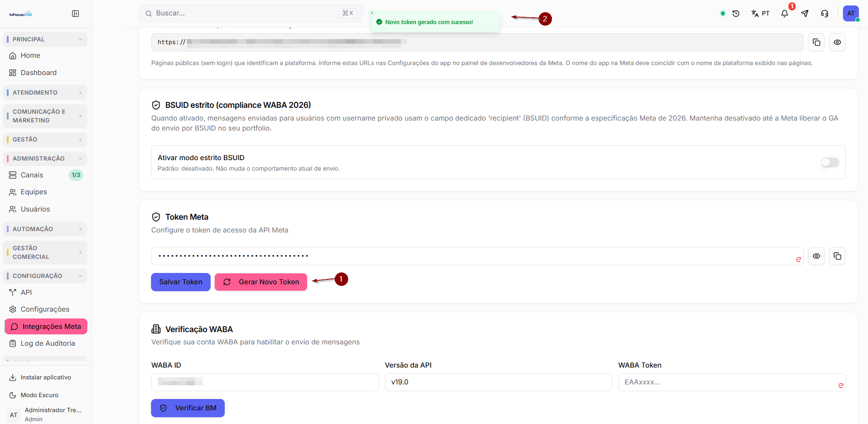Image resolution: width=868 pixels, height=424 pixels.
Task: Expand the AUTOMAÇÃO section
Action: (45, 229)
